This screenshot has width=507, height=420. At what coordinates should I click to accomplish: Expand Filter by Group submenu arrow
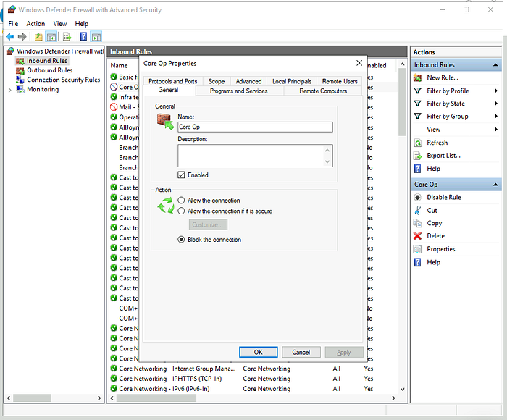[x=495, y=116]
